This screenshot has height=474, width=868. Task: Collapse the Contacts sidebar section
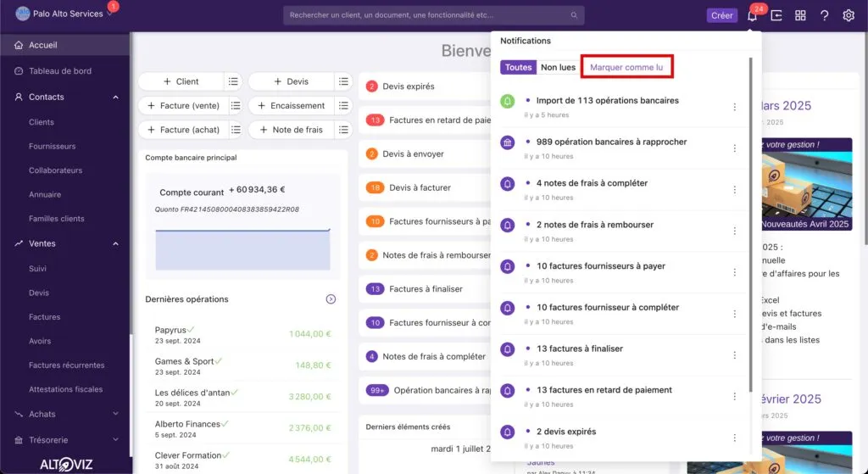[115, 97]
